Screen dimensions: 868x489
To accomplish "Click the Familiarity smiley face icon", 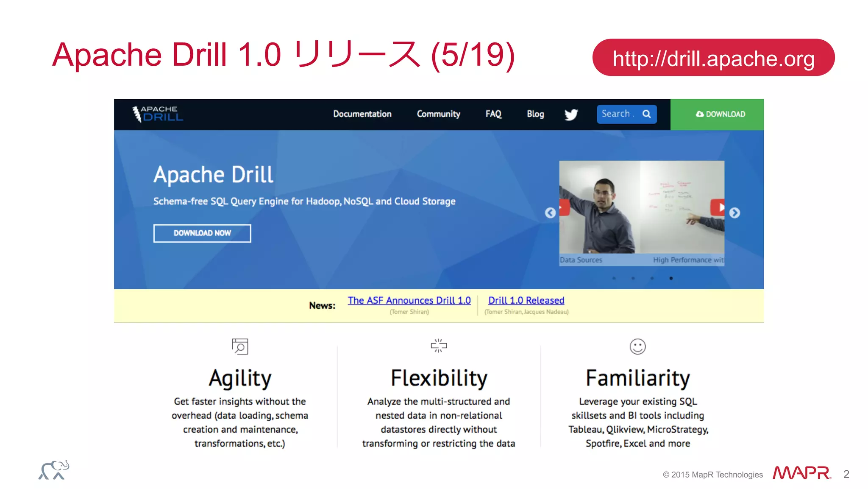I will (x=637, y=346).
